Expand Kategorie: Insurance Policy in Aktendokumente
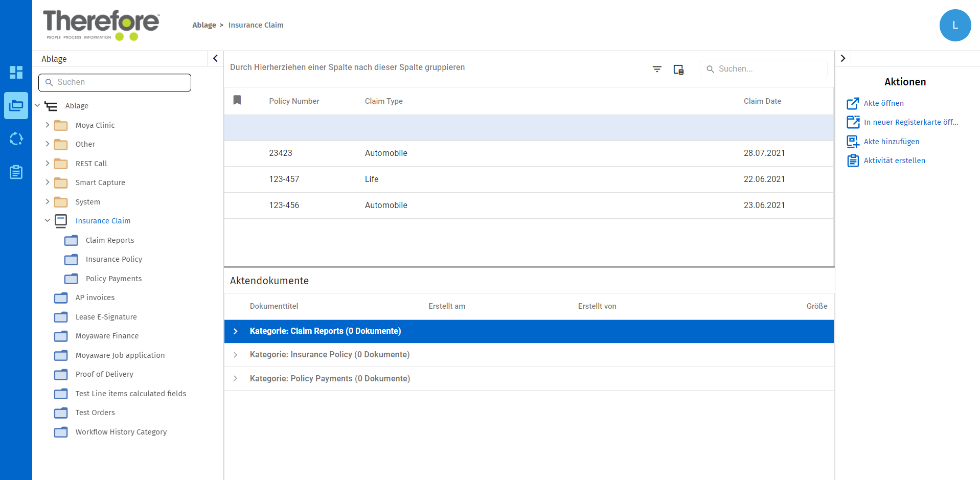The height and width of the screenshot is (480, 980). [x=236, y=354]
